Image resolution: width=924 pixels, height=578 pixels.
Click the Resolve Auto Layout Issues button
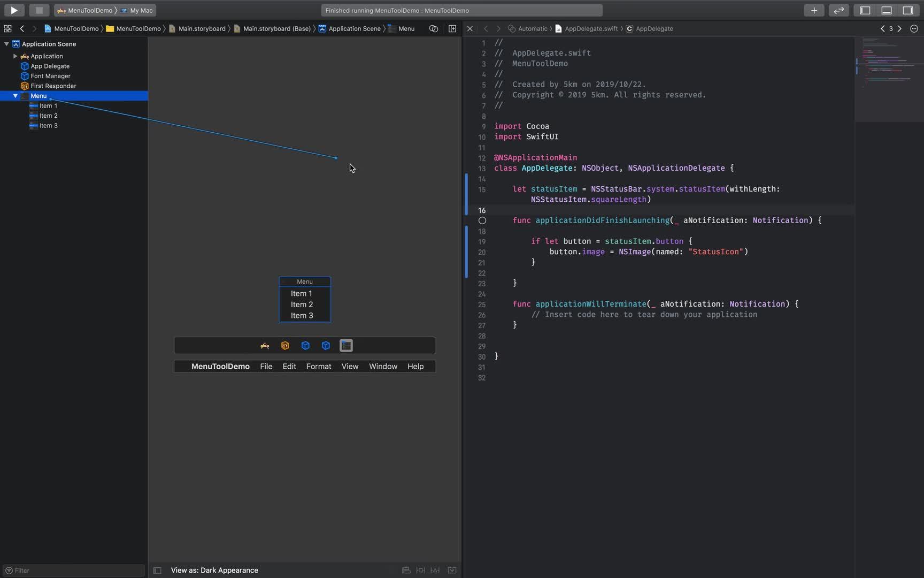(x=435, y=571)
